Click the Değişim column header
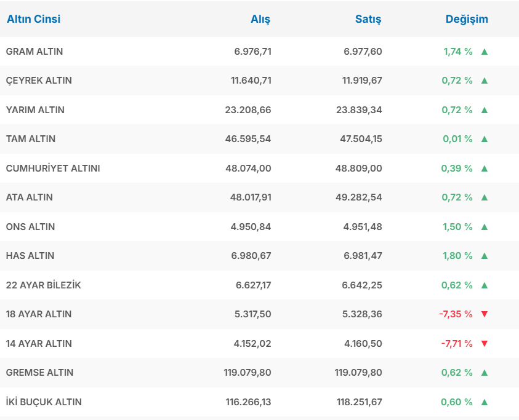Screen dimensions: 519x420 466,19
